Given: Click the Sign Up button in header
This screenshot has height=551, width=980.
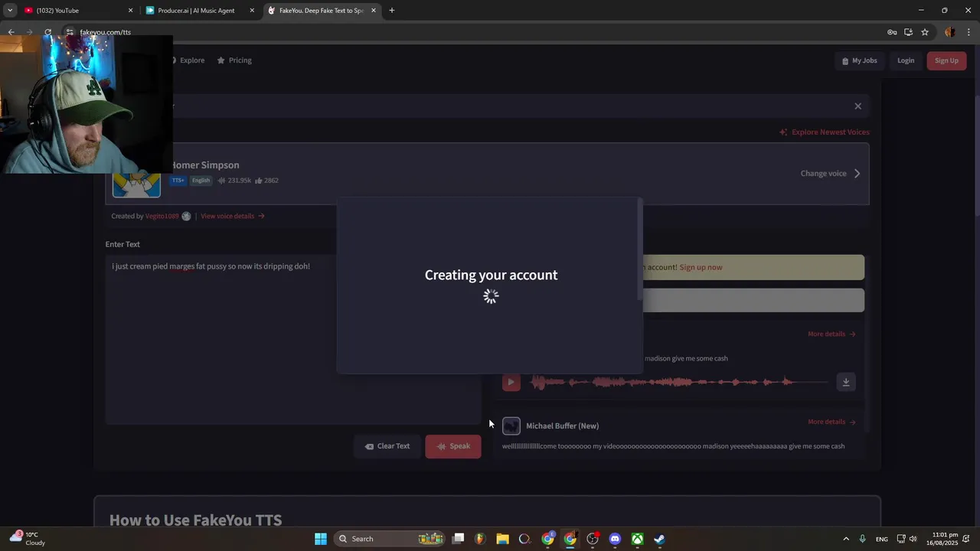Looking at the screenshot, I should (946, 60).
